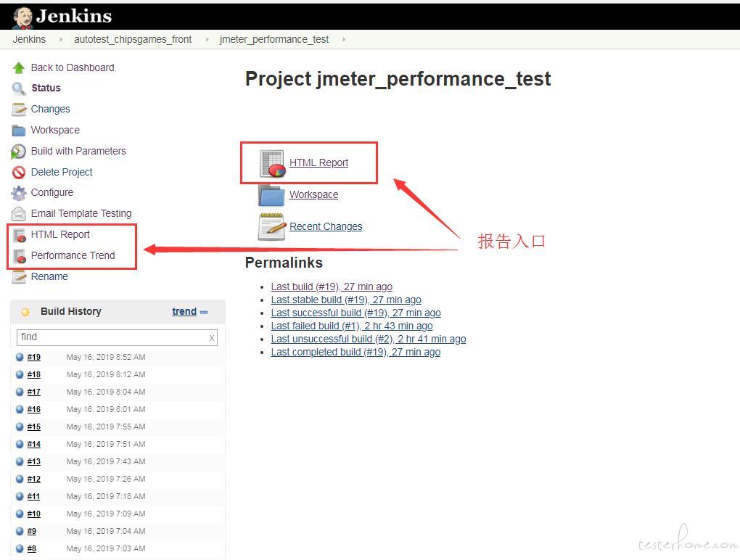Click the Back to Dashboard green arrow icon
The height and width of the screenshot is (560, 740).
(x=18, y=68)
